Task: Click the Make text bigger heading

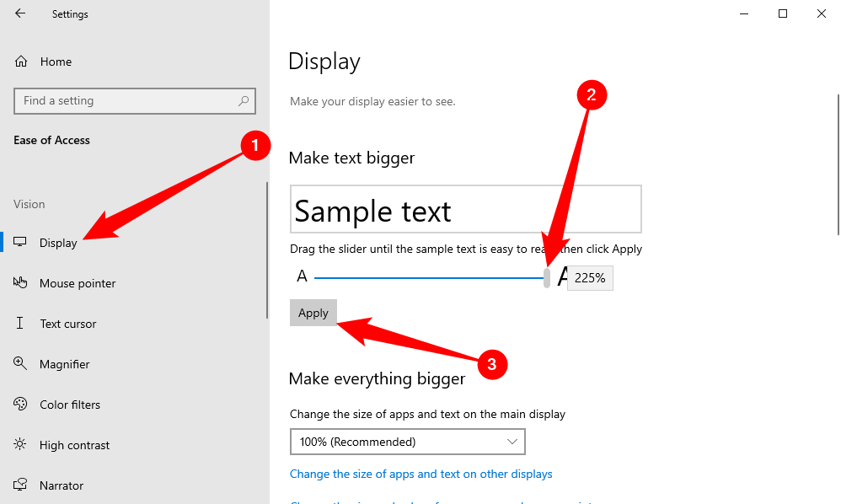Action: (x=352, y=158)
